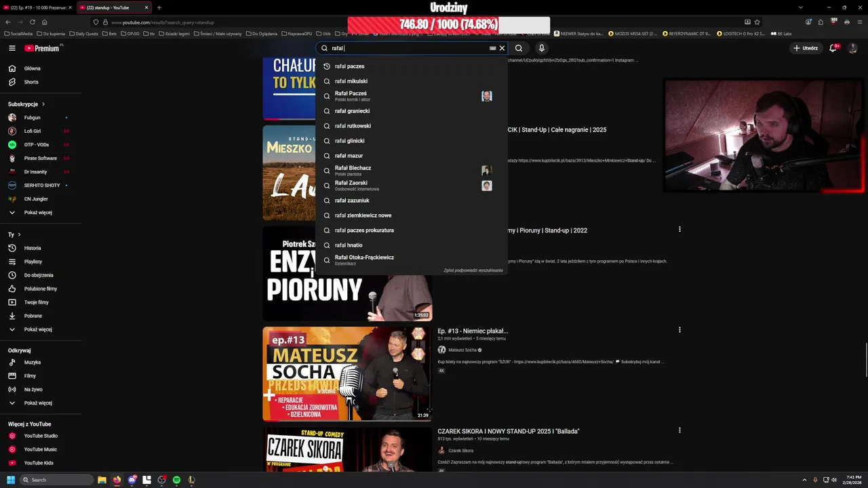Click the YouTube Premium logo
868x488 pixels.
[x=42, y=48]
